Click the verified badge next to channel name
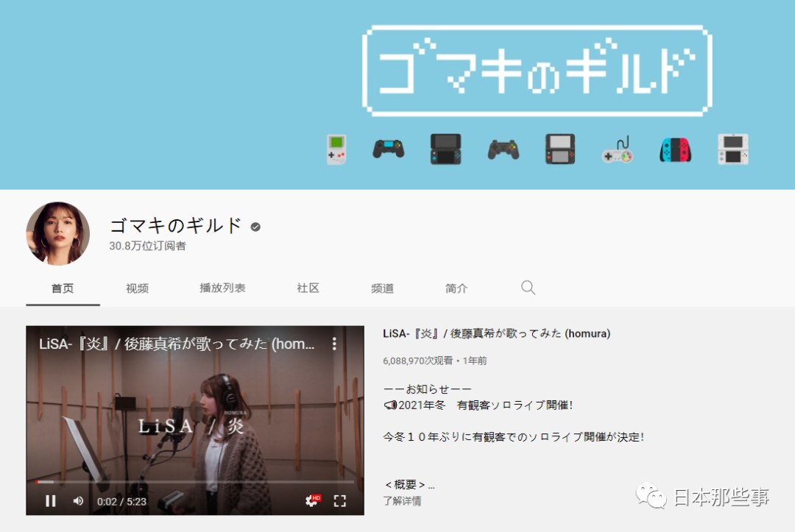 [255, 227]
